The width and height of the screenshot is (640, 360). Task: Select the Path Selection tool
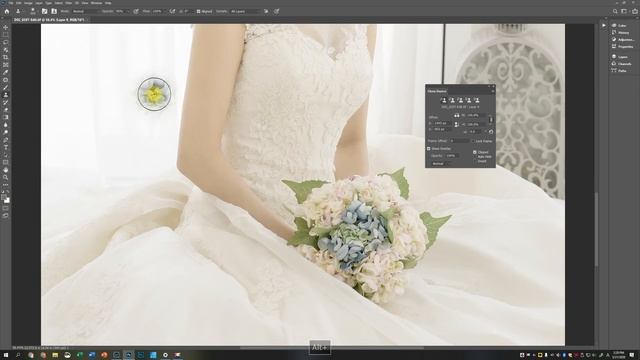[x=5, y=155]
